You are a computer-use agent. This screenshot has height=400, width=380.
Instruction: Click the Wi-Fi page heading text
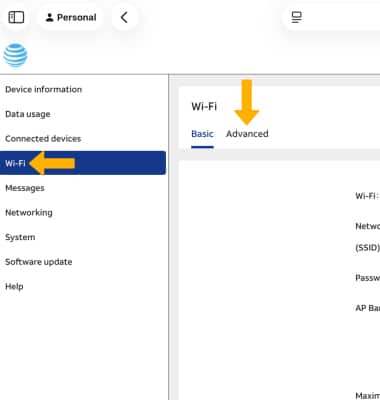(x=204, y=107)
